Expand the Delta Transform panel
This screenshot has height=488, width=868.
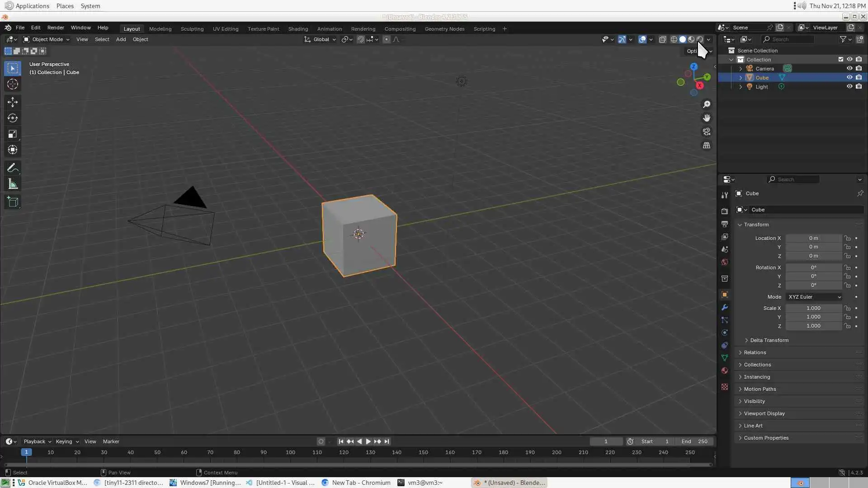click(x=769, y=340)
